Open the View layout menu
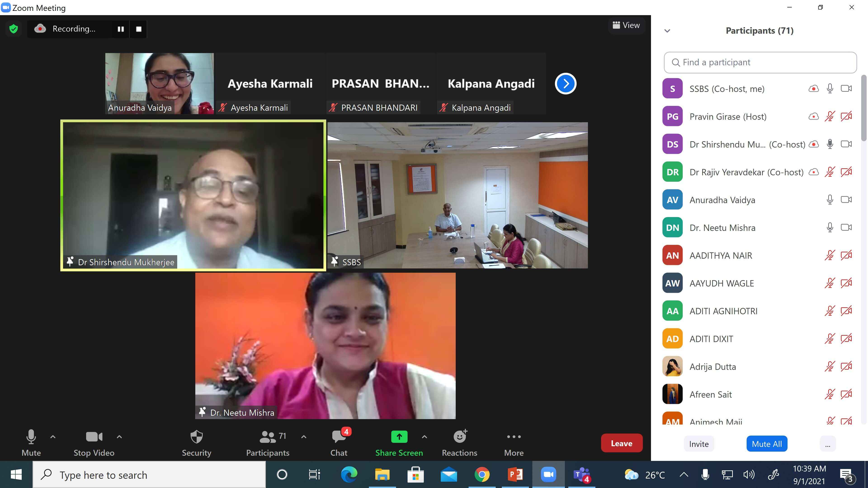868x488 pixels. (x=626, y=25)
